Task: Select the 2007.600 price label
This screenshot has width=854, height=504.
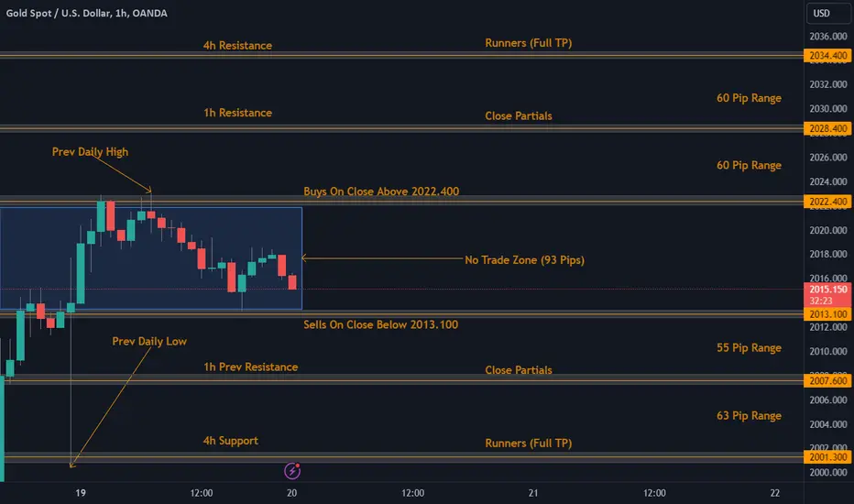Action: pyautogui.click(x=827, y=381)
